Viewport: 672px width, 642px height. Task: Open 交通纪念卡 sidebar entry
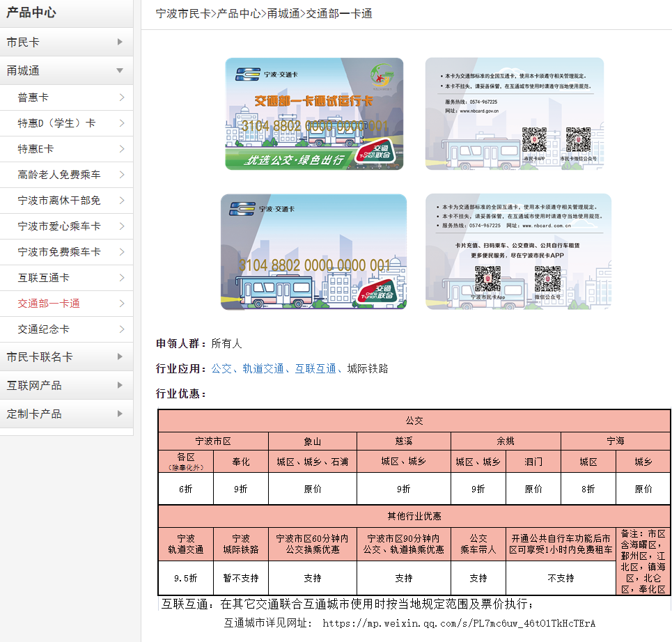coord(66,329)
